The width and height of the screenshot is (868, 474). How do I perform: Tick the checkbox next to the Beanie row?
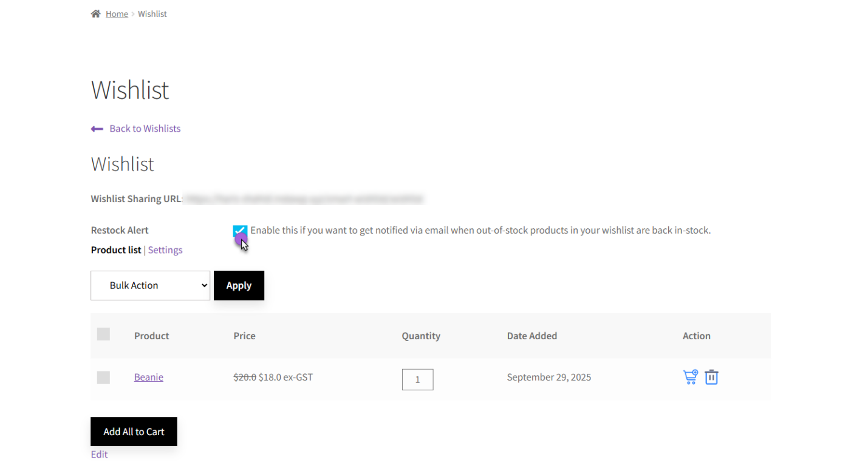(103, 377)
